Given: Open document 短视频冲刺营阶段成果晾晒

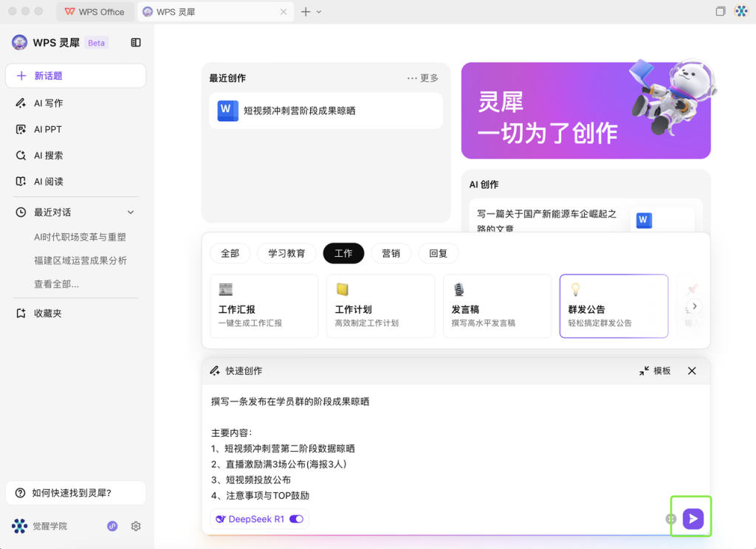Looking at the screenshot, I should point(326,111).
